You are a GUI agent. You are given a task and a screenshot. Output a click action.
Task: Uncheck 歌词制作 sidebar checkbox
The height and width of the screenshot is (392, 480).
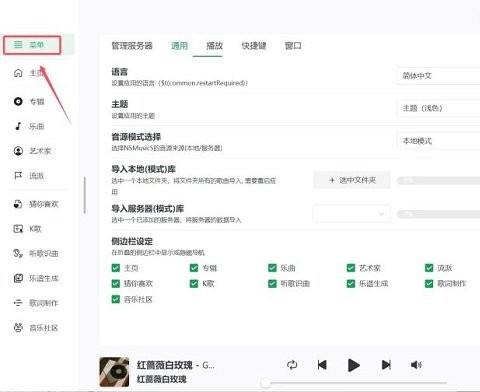click(429, 283)
